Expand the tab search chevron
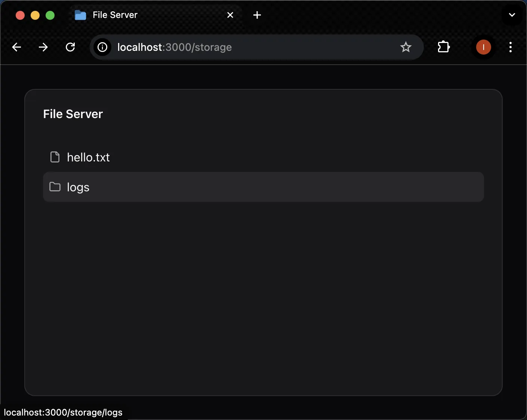Image resolution: width=527 pixels, height=420 pixels. [x=512, y=15]
